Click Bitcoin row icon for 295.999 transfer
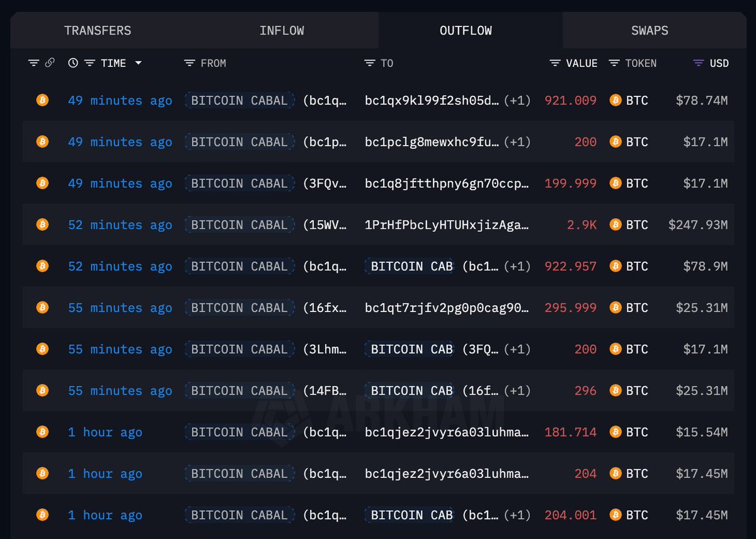The width and height of the screenshot is (756, 539). point(42,308)
